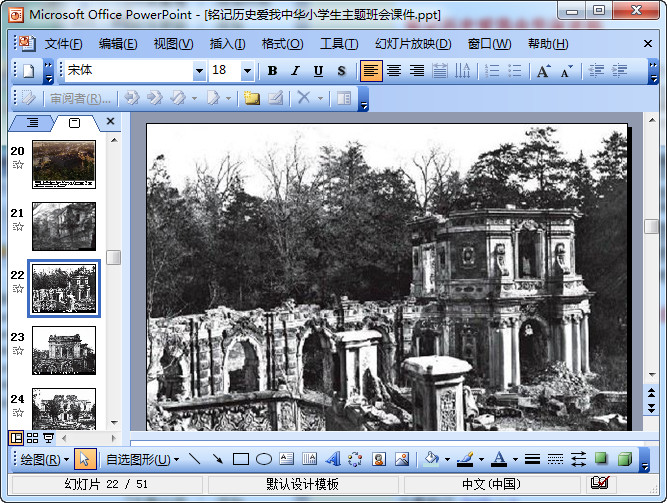The height and width of the screenshot is (503, 667).
Task: Insert WordArt from drawing toolbar
Action: [333, 460]
